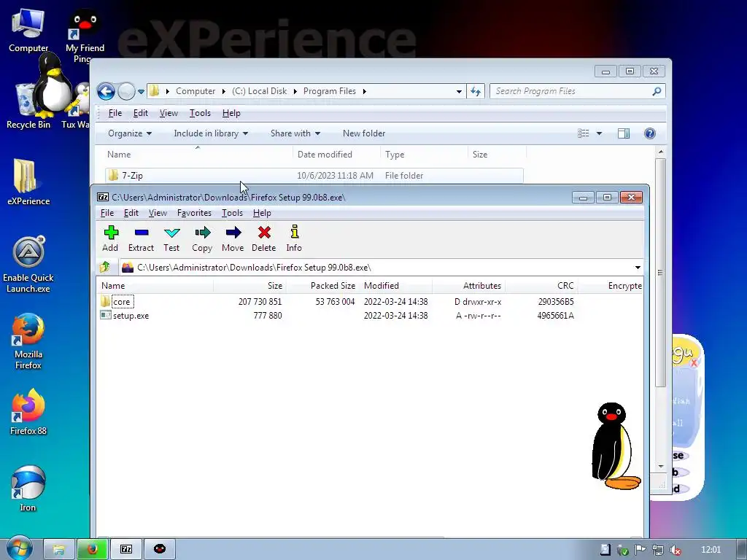Click New folder in Explorer toolbar
The height and width of the screenshot is (560, 747).
(364, 133)
